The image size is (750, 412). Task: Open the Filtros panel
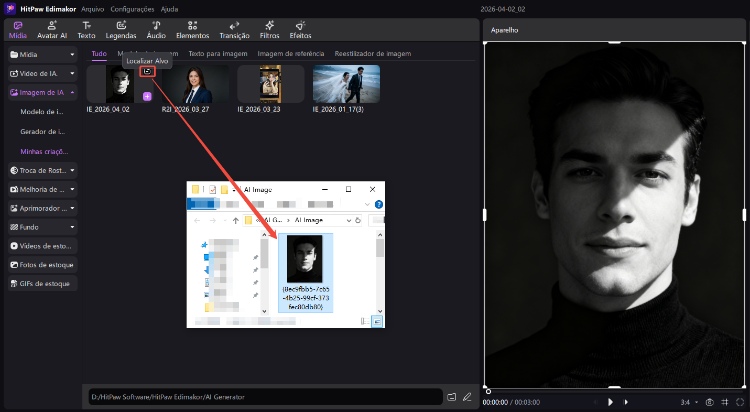[x=269, y=29]
